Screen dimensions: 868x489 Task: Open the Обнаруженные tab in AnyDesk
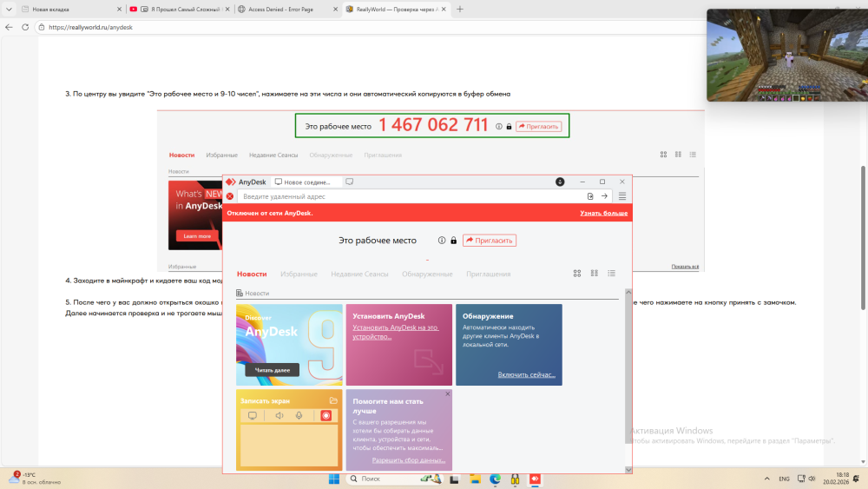(427, 274)
